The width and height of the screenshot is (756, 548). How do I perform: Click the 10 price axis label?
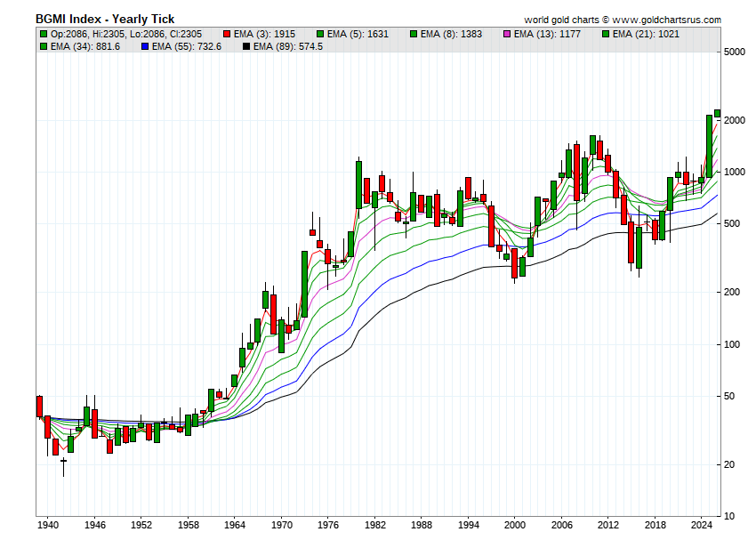point(729,516)
